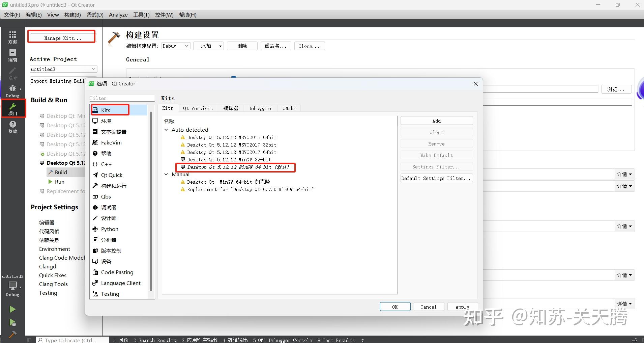Open the Code Pasting settings

click(x=117, y=272)
